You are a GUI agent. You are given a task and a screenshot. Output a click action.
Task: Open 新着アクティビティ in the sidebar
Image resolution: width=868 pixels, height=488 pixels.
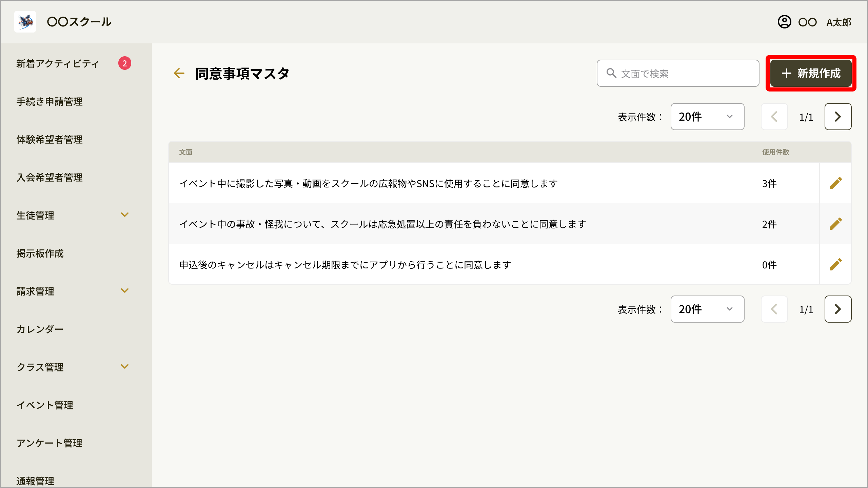click(x=58, y=64)
